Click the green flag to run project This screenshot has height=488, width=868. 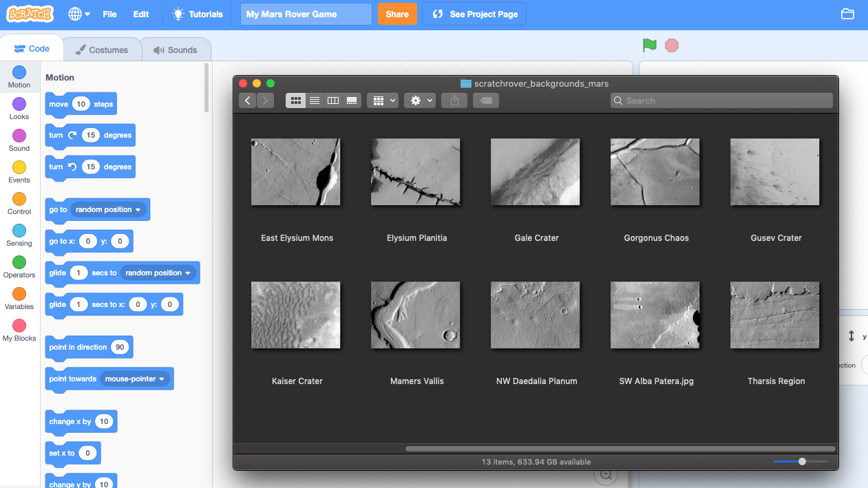(x=648, y=45)
